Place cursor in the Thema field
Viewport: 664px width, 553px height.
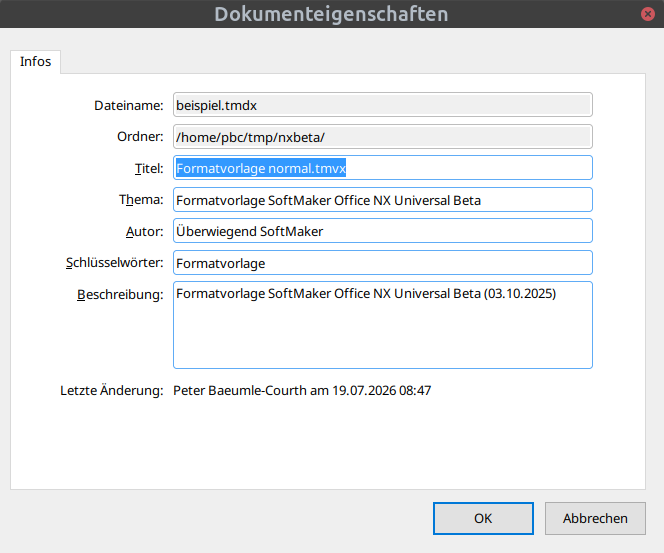382,200
